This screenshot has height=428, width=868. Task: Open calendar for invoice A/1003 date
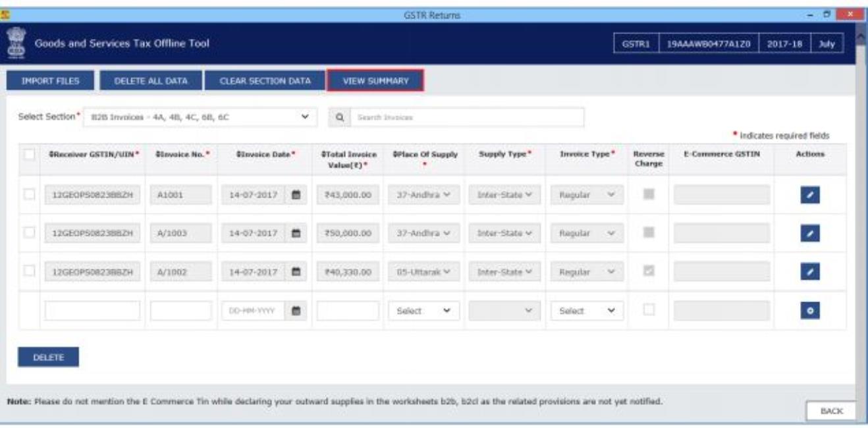(x=296, y=234)
